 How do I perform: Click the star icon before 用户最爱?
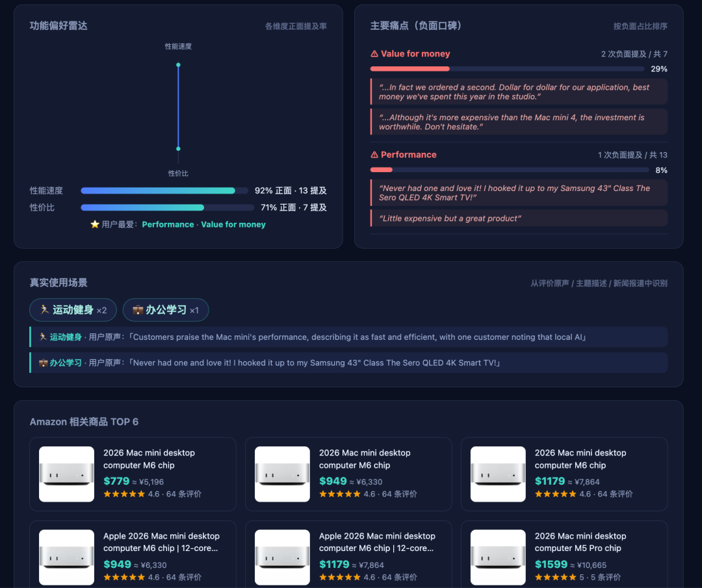tap(95, 224)
